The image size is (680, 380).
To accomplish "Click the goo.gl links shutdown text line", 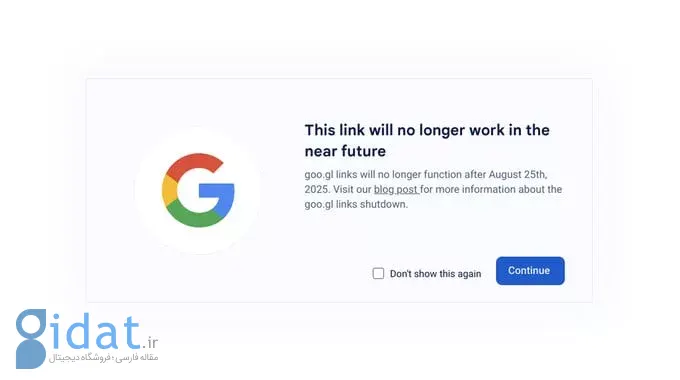I will (356, 204).
